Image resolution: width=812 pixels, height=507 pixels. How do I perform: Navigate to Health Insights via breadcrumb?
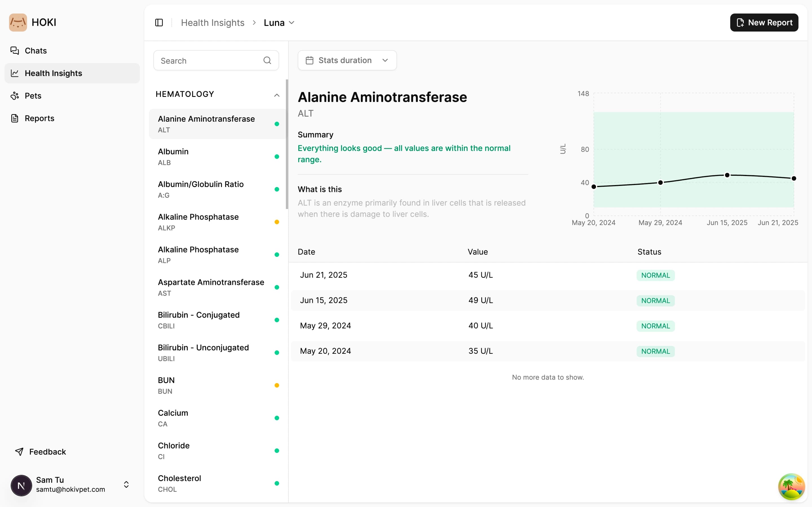(212, 23)
